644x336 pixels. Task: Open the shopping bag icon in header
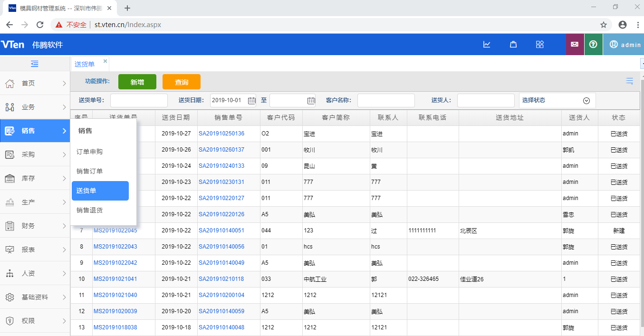(513, 44)
